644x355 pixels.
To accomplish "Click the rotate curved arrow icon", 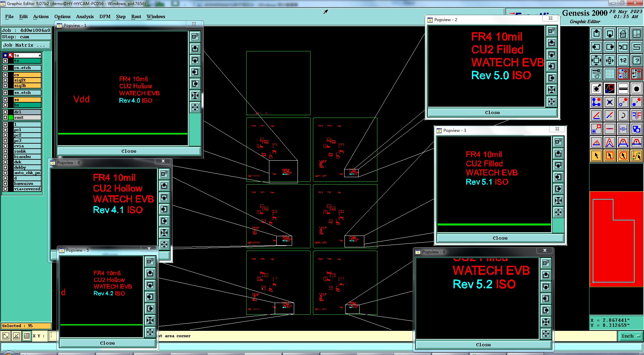I will click(x=623, y=115).
